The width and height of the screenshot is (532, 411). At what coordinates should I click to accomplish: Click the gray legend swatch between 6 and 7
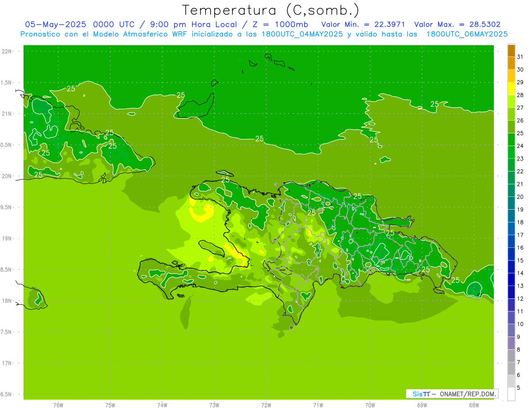point(511,368)
